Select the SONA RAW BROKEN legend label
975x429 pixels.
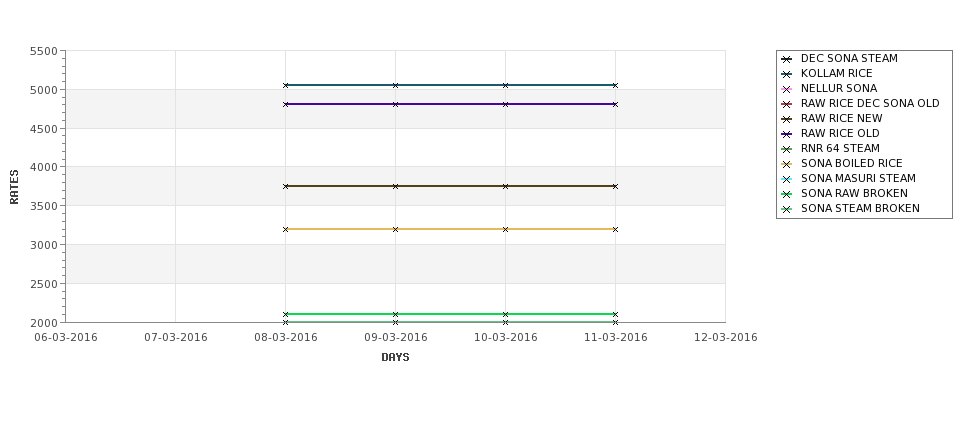pyautogui.click(x=854, y=193)
